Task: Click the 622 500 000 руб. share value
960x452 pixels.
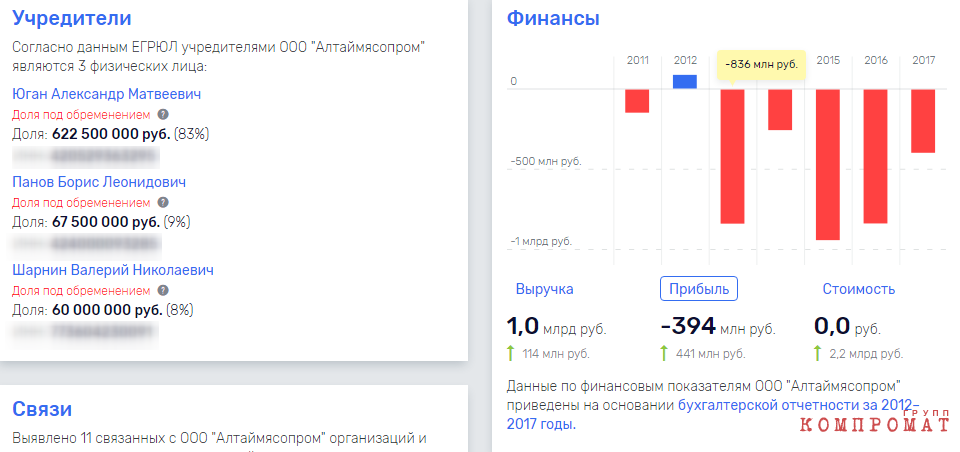Action: coord(111,134)
